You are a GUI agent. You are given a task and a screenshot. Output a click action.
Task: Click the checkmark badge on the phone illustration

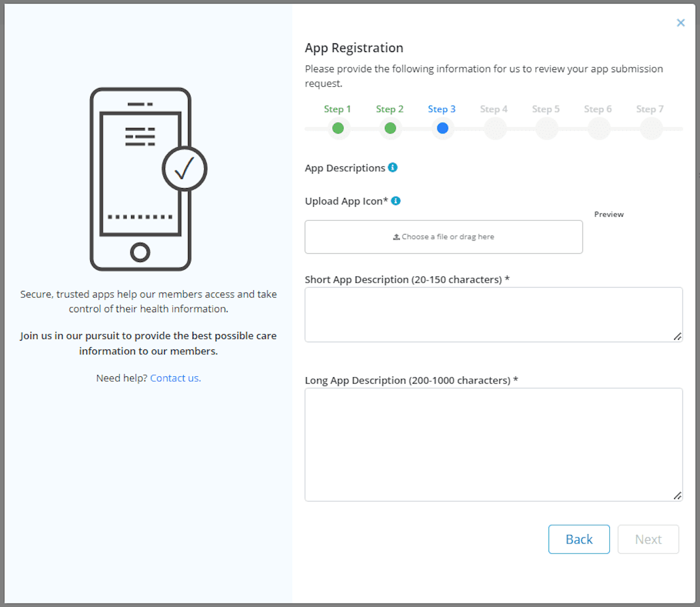coord(184,168)
